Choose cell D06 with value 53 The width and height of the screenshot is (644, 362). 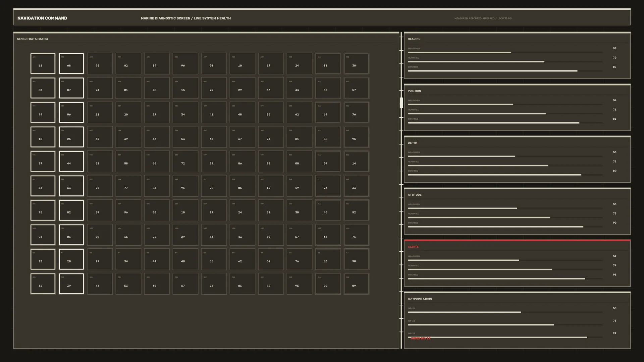185,137
